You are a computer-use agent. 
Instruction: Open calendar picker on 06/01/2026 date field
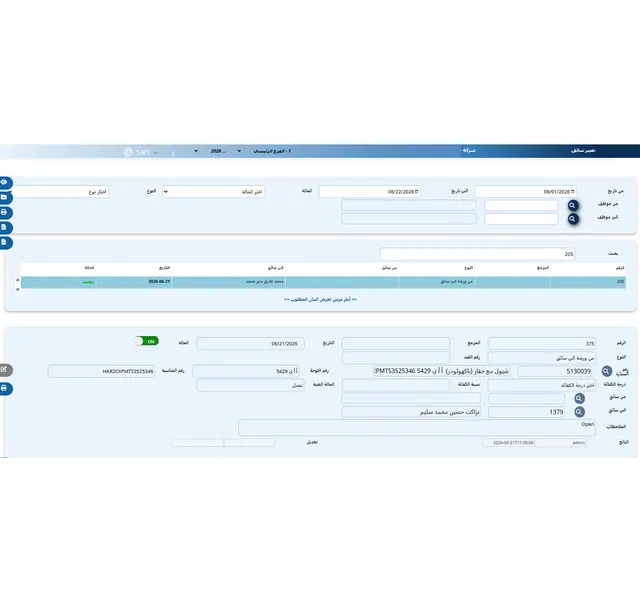coord(573,191)
